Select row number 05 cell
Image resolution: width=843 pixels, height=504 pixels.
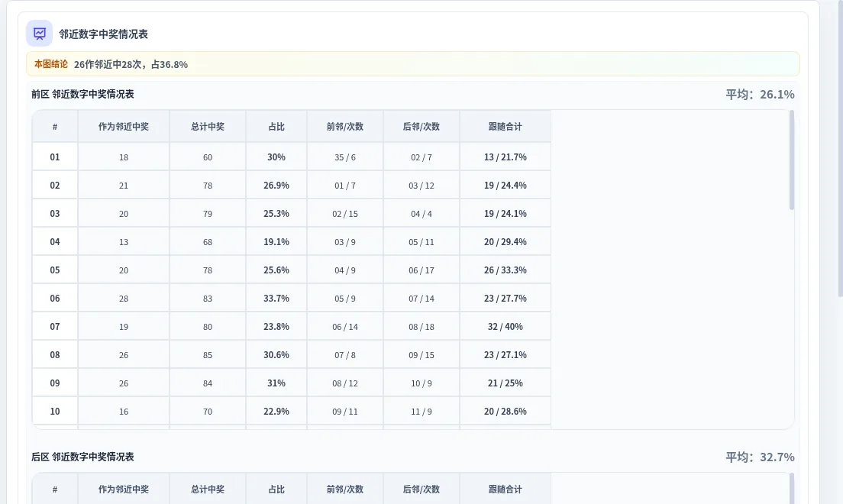[55, 270]
